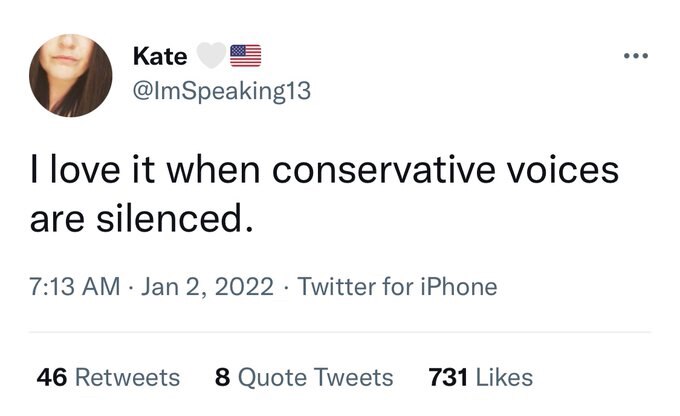View the 8 Quote Tweets list
680x416 pixels.
tap(304, 377)
